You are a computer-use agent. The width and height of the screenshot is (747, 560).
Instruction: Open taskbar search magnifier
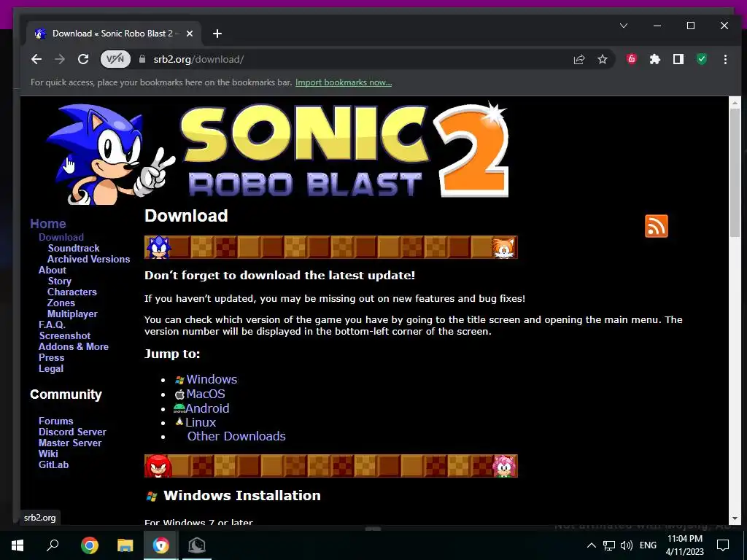click(x=53, y=545)
